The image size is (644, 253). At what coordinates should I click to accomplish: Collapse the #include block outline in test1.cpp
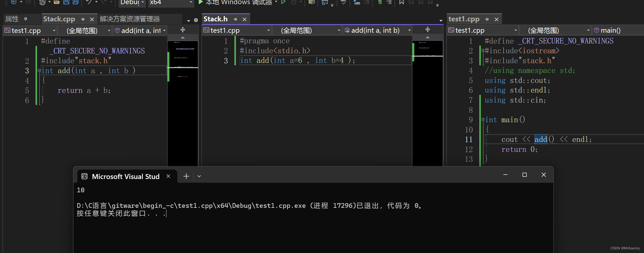tap(483, 51)
